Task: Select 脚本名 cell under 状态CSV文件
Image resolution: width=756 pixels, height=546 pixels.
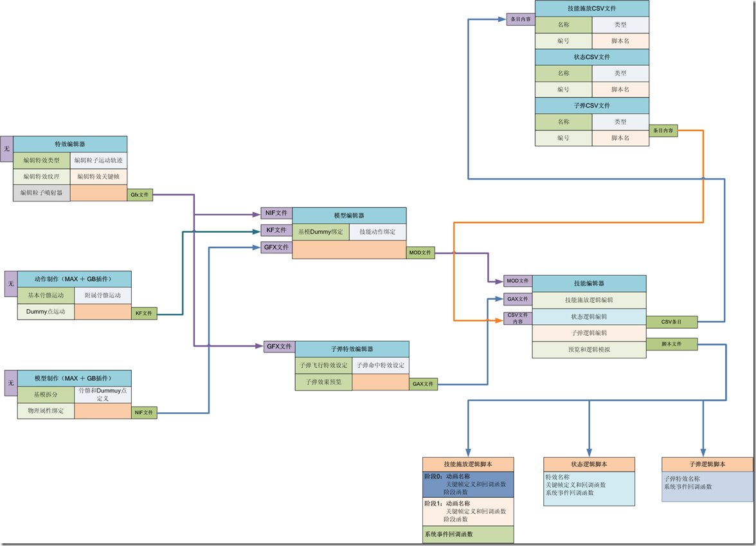Action: click(x=620, y=90)
